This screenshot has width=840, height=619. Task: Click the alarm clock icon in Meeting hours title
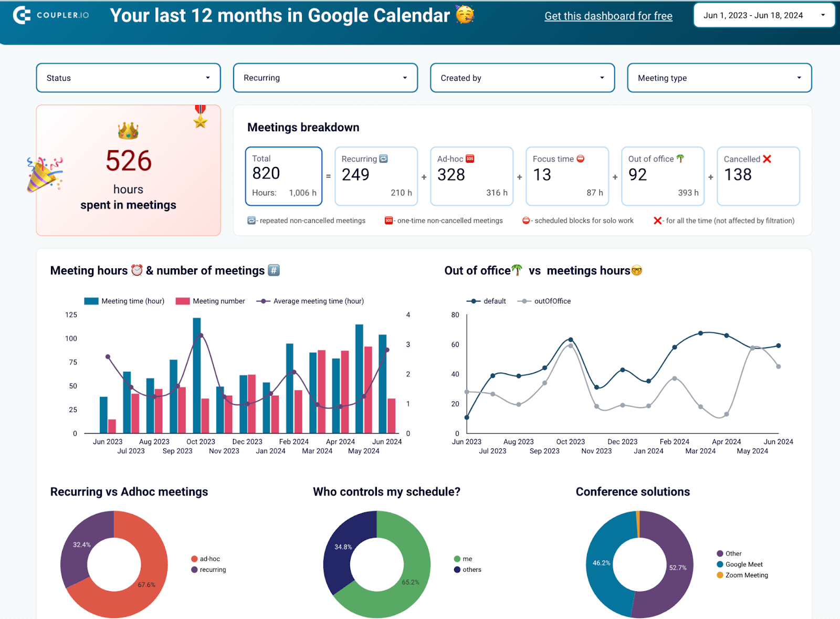(x=137, y=270)
